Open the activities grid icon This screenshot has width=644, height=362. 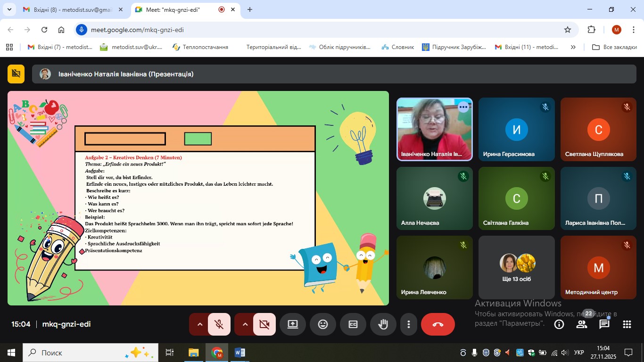coord(627,324)
